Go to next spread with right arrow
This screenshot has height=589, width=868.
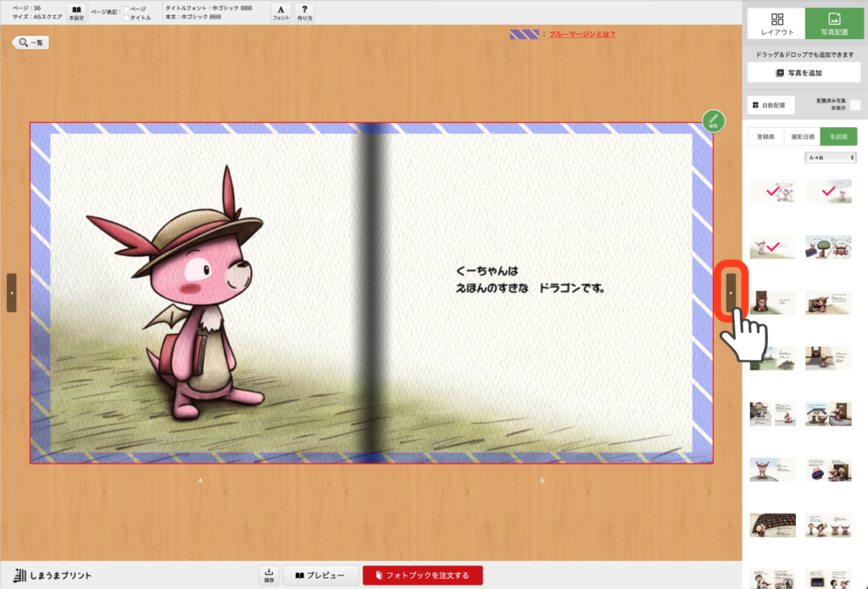pos(731,292)
